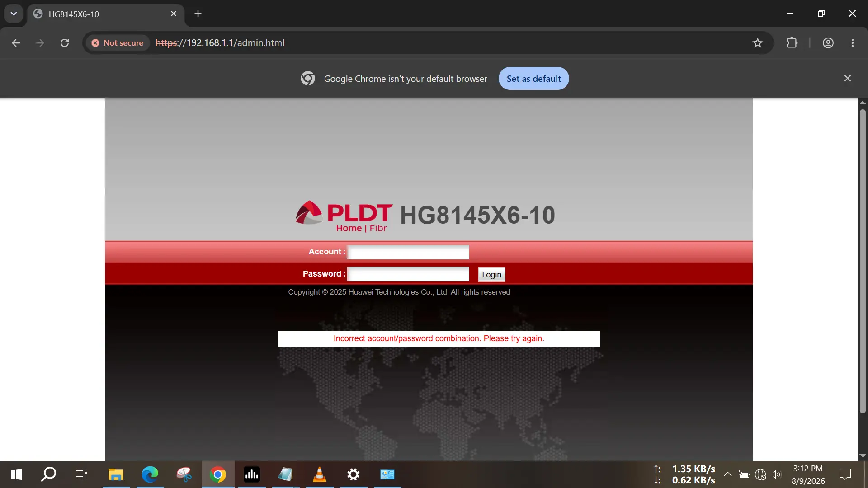Open File Explorer from the taskbar
The height and width of the screenshot is (488, 868).
click(x=116, y=474)
